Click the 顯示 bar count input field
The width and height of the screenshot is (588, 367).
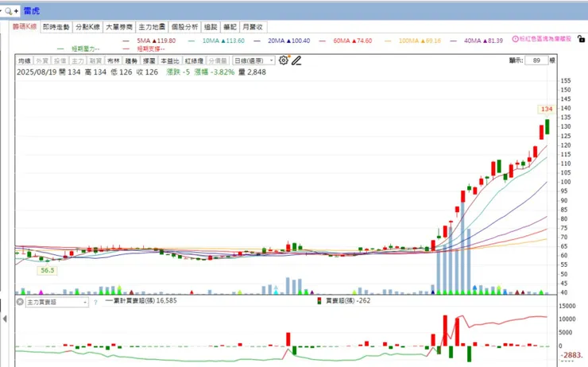(x=536, y=60)
